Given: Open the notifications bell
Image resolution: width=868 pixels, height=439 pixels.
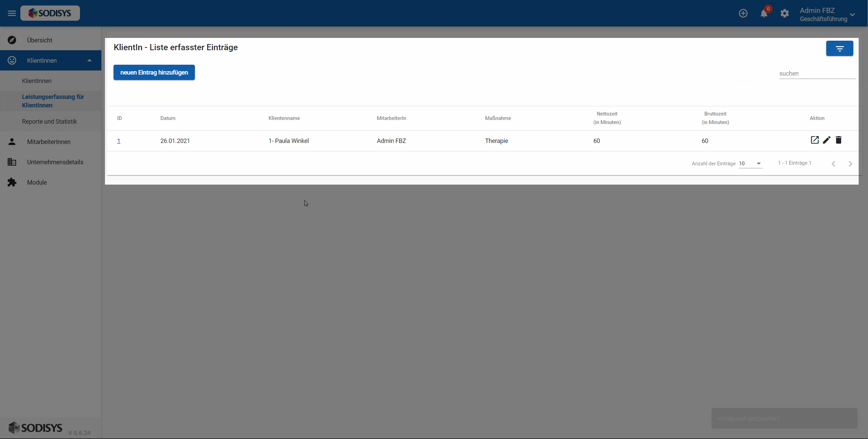Looking at the screenshot, I should [763, 13].
